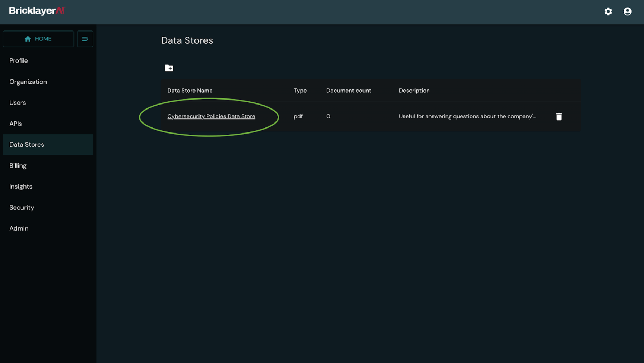The image size is (644, 363).
Task: Open the settings gear icon
Action: tap(608, 11)
